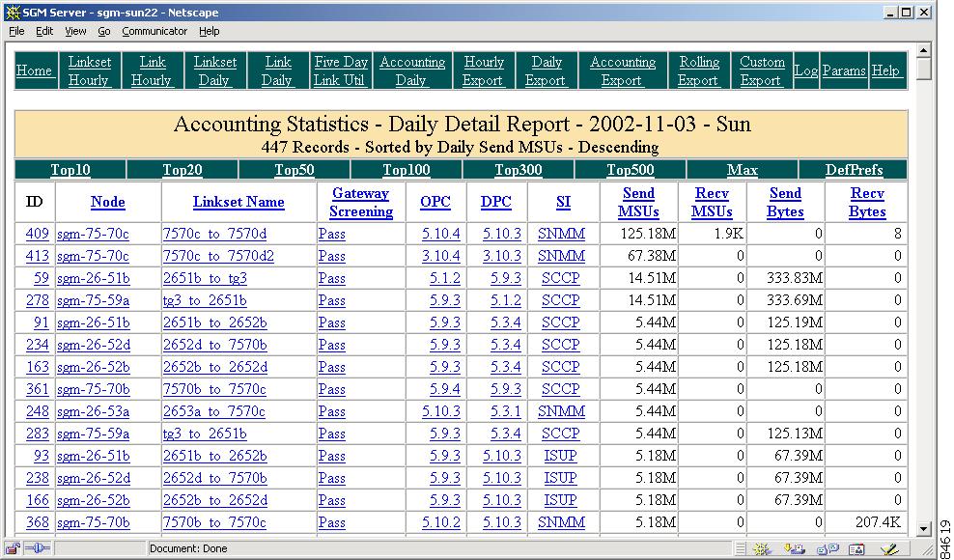Screen dimensions: 954x560
Task: Click scrollbar down arrow
Action: coord(923,529)
